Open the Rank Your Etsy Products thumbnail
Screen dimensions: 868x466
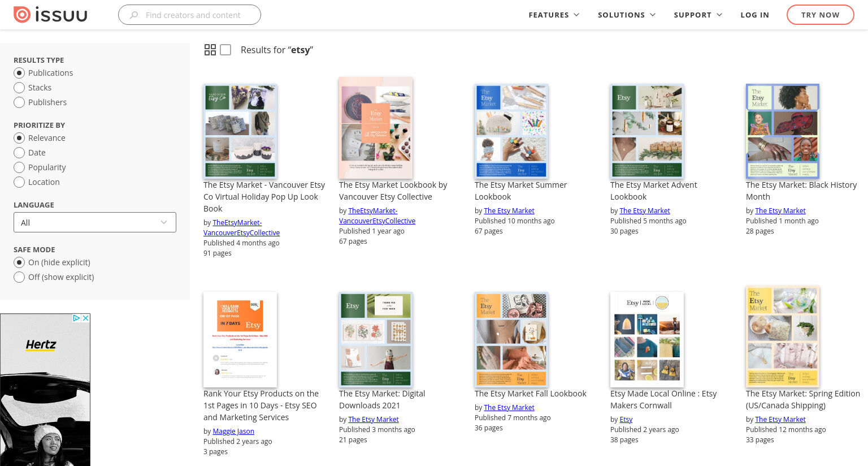point(240,339)
